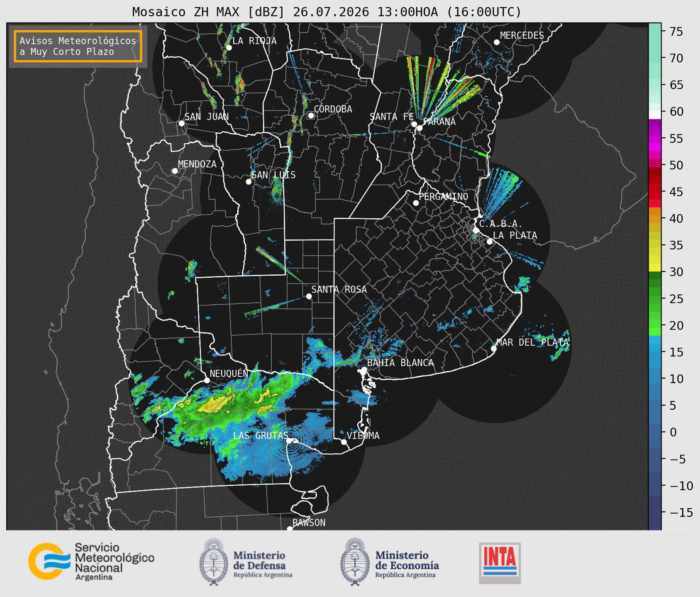Click the LAS GRUTAS location label
This screenshot has width=700, height=597.
click(260, 436)
